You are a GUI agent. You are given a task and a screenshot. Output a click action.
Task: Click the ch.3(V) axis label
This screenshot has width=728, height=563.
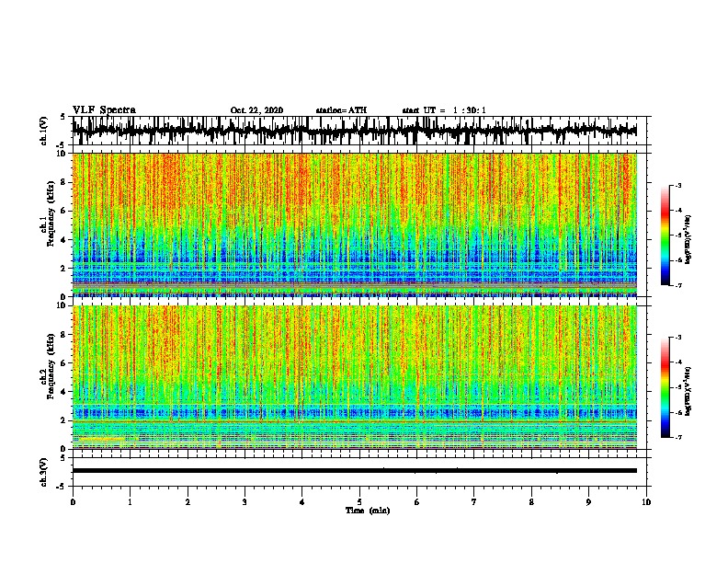click(x=44, y=472)
